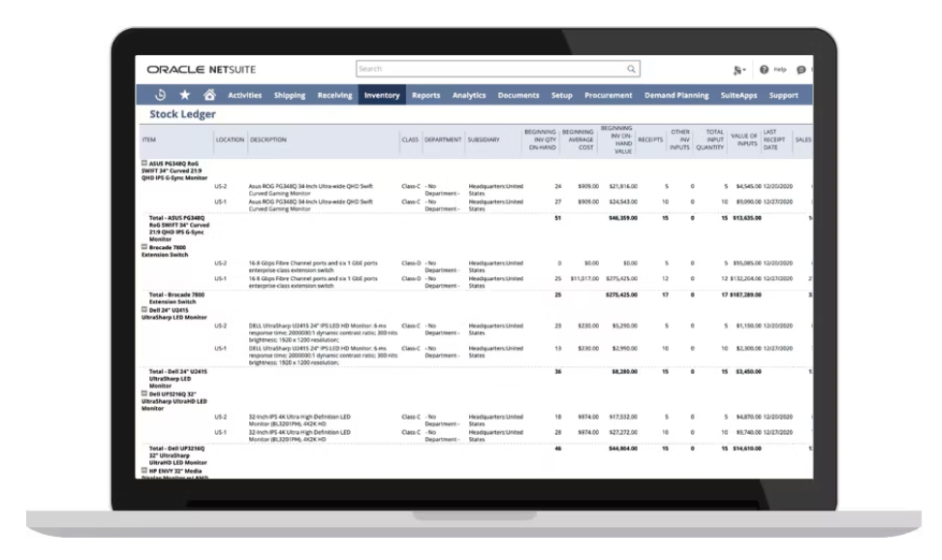Click Beginning Average Cost column header
This screenshot has height=560, width=942.
[x=578, y=140]
